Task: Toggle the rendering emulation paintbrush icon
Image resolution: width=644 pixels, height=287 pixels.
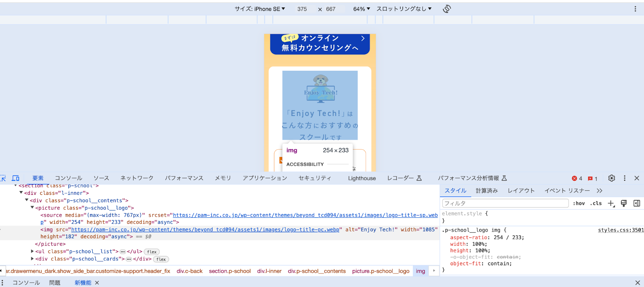Action: (x=624, y=203)
